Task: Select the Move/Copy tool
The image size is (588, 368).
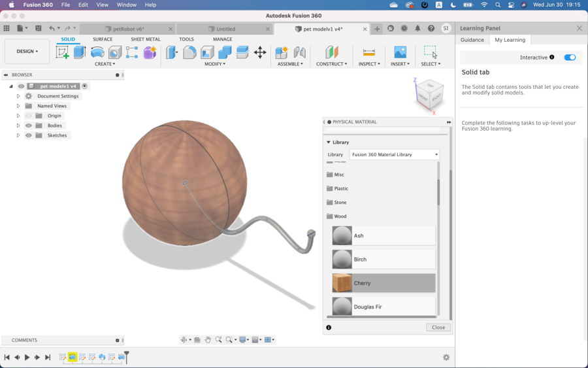Action: click(x=260, y=52)
